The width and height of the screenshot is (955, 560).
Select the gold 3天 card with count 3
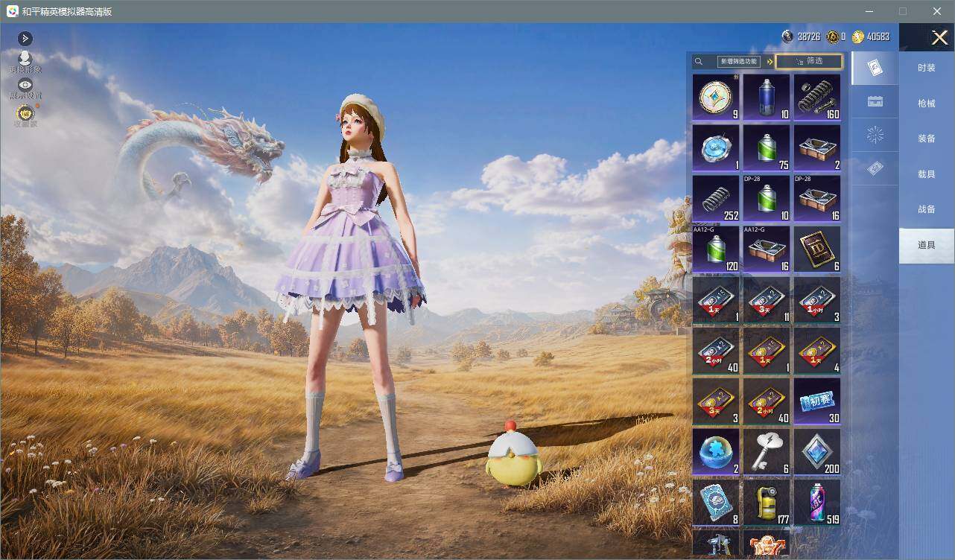(x=716, y=401)
